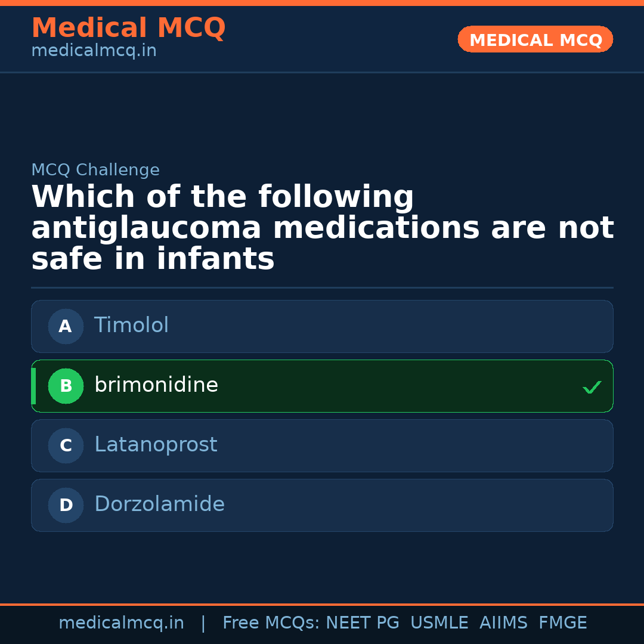Click the USMLE footer label
This screenshot has height=644, width=644.
(x=439, y=623)
